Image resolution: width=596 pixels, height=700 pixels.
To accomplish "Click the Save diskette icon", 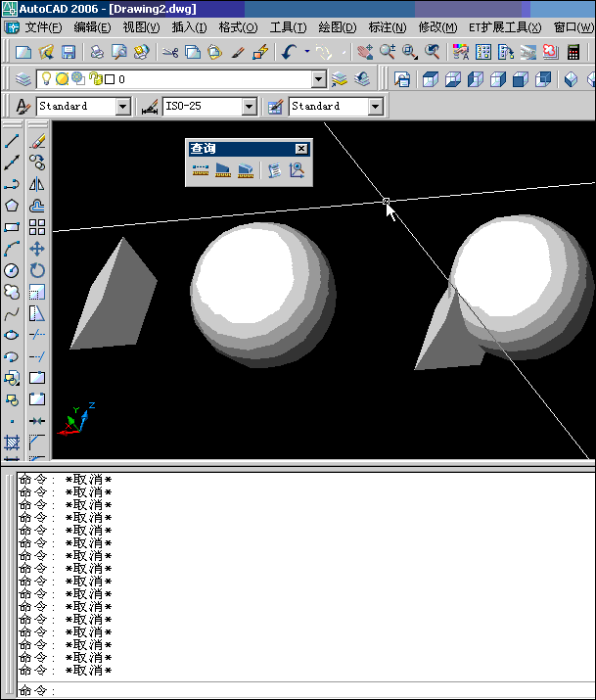I will (x=69, y=52).
